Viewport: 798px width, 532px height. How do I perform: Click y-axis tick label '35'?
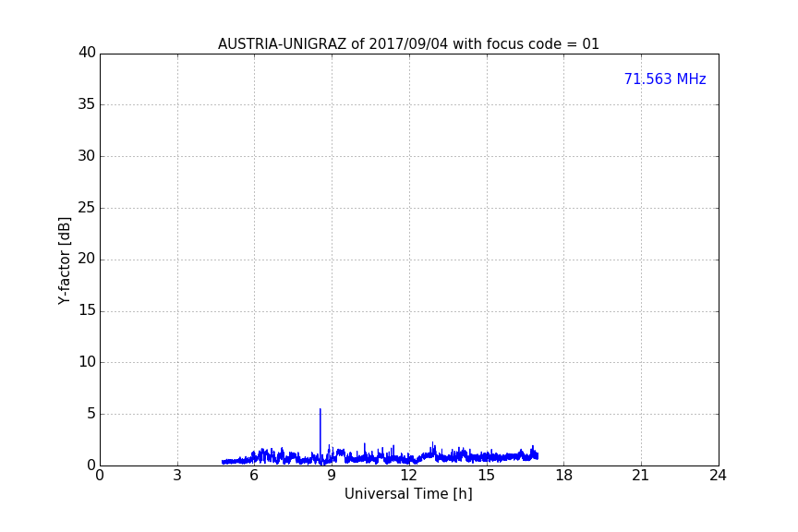point(87,104)
